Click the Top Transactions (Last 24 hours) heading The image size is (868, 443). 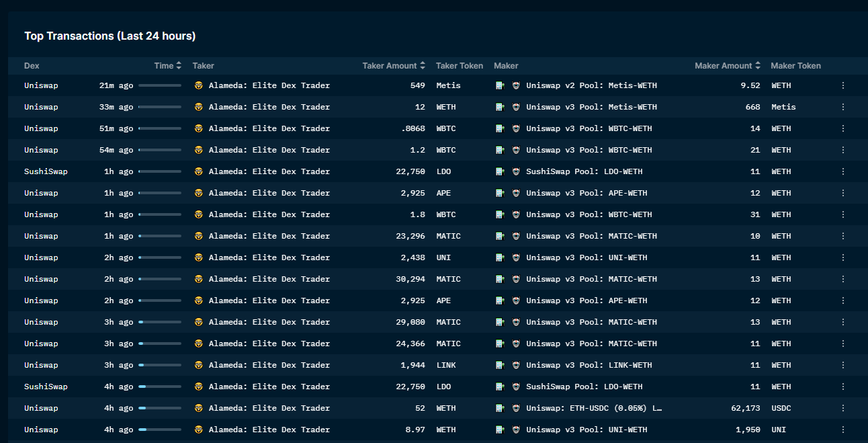pyautogui.click(x=110, y=36)
